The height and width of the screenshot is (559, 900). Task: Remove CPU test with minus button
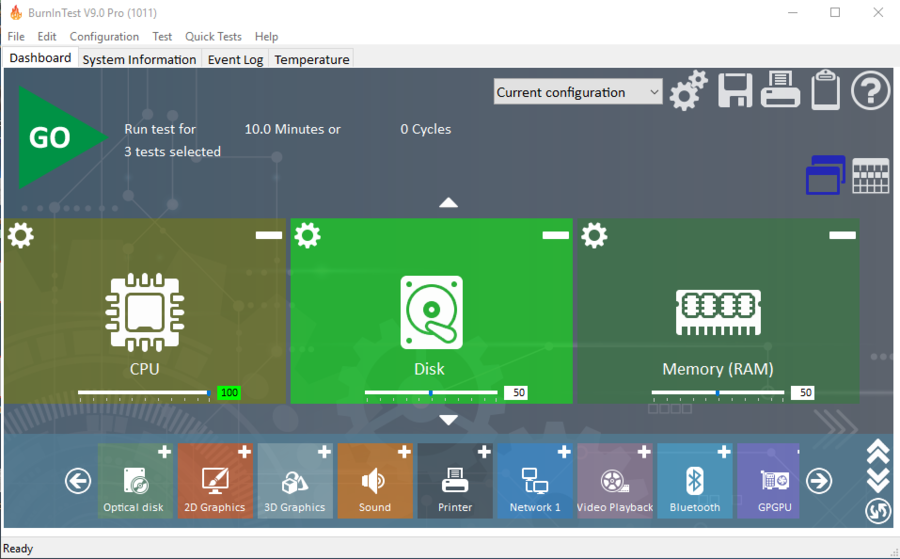[x=269, y=235]
